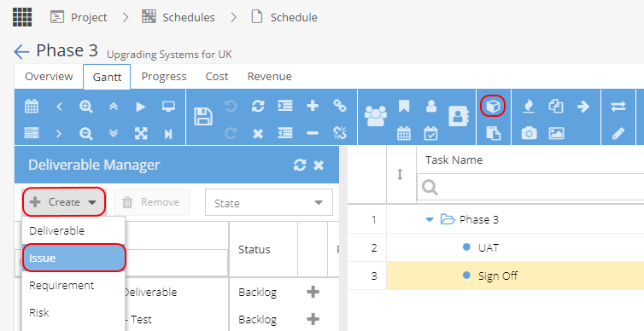Viewport: 644px width, 331px height.
Task: Click the double chevron down icon
Action: click(x=114, y=133)
